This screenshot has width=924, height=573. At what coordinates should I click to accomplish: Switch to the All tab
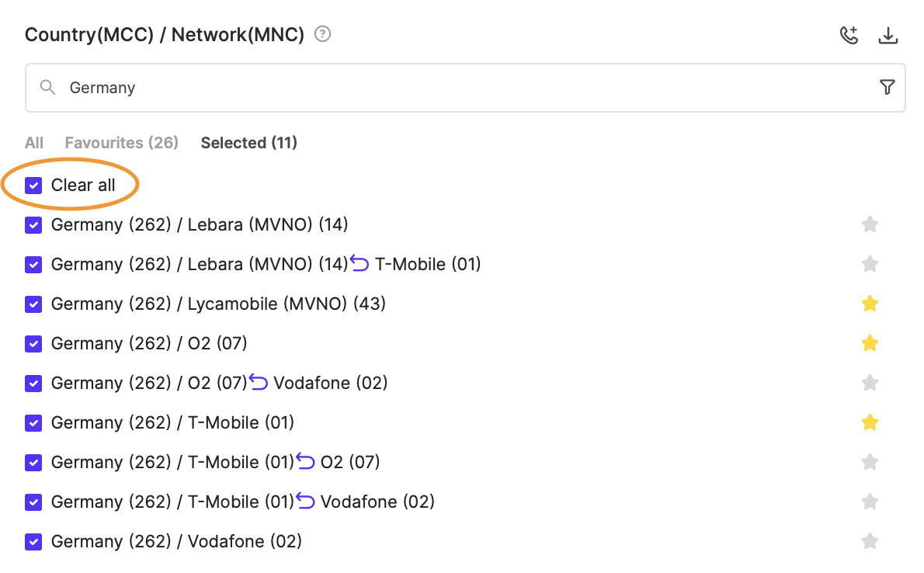tap(34, 143)
